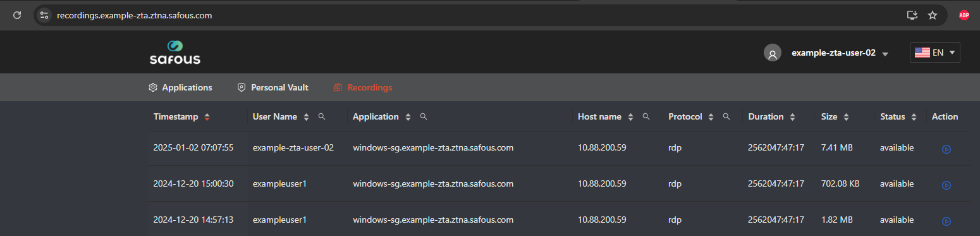Image resolution: width=980 pixels, height=236 pixels.
Task: Switch to the Applications tab
Action: (x=180, y=87)
